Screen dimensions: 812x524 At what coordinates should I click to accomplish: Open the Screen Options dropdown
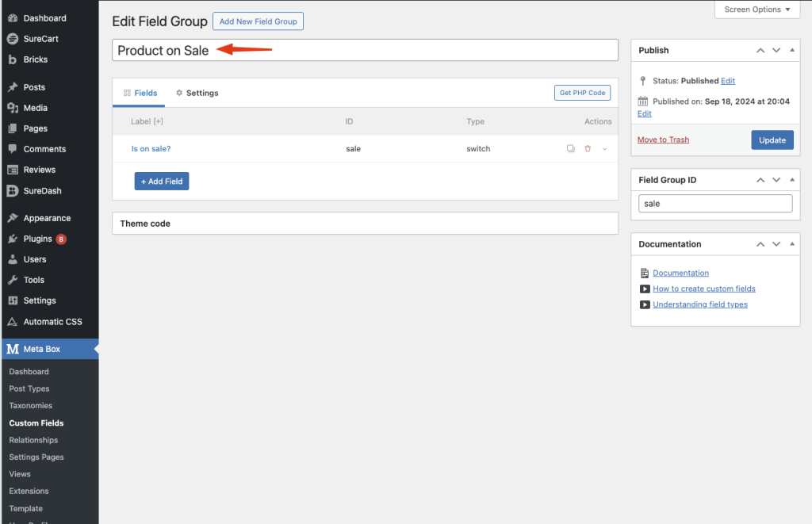click(757, 10)
